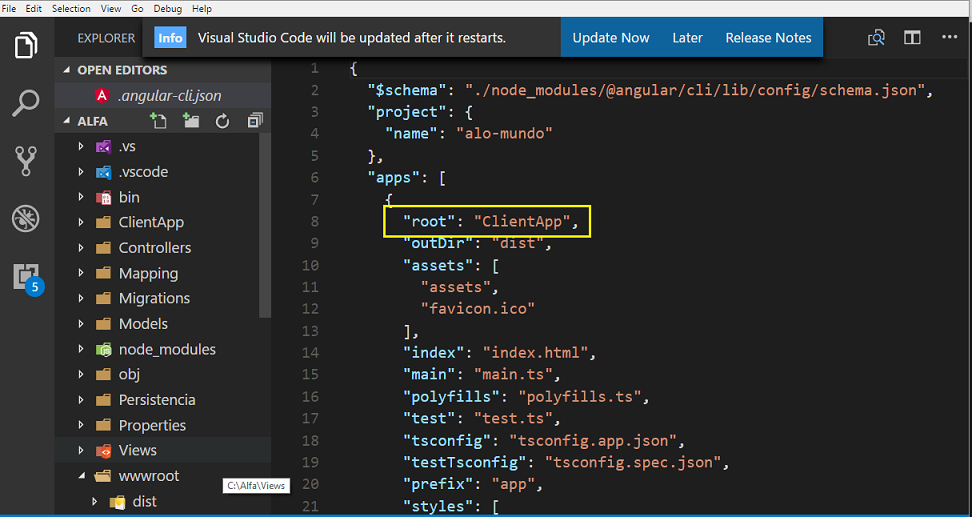Open the File menu
The height and width of the screenshot is (517, 972).
[9, 9]
